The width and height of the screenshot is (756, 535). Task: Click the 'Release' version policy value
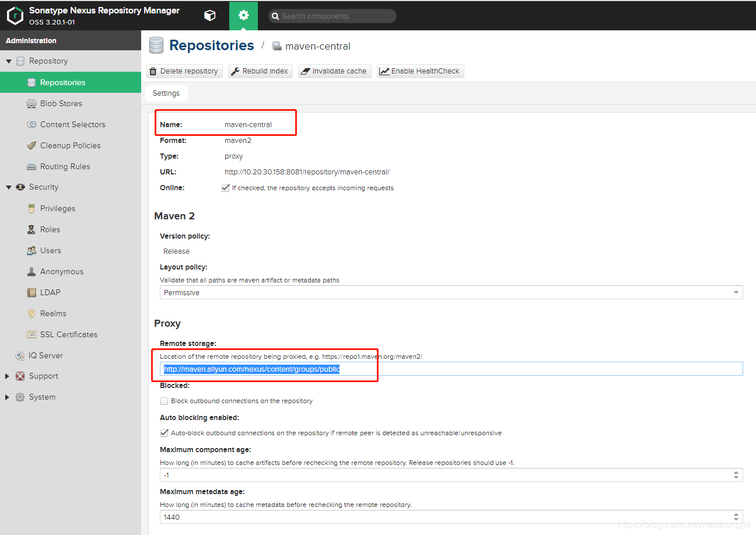[176, 251]
